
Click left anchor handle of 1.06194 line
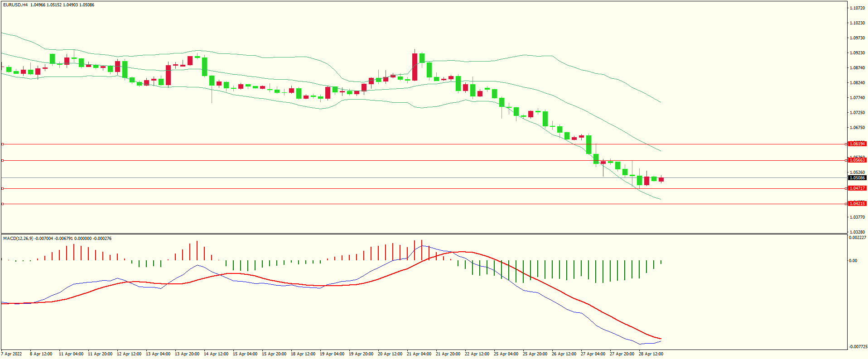click(x=2, y=144)
